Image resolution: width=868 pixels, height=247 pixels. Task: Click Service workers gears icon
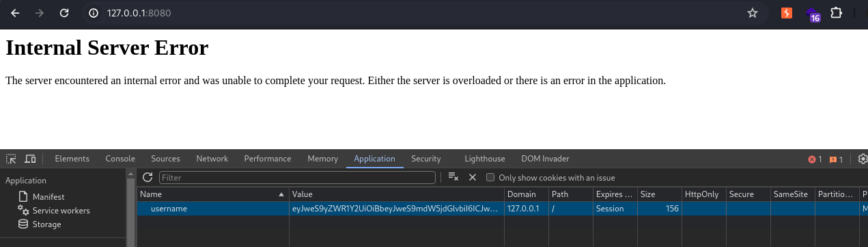23,210
